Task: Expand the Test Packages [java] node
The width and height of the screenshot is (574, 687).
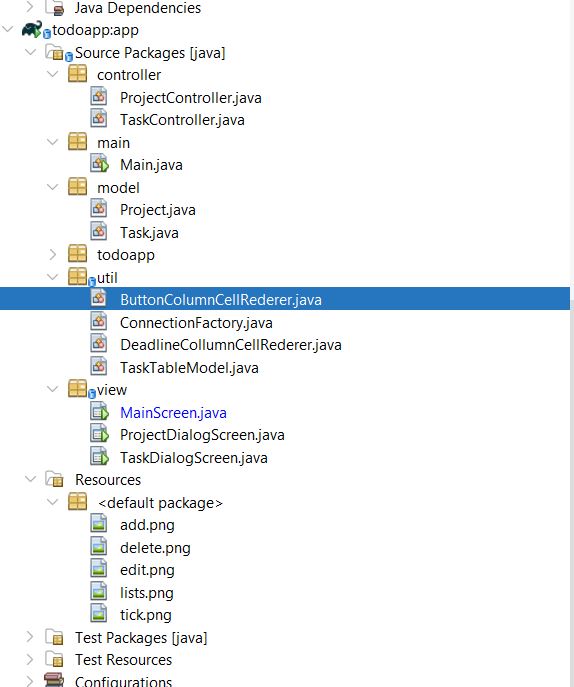Action: (29, 637)
